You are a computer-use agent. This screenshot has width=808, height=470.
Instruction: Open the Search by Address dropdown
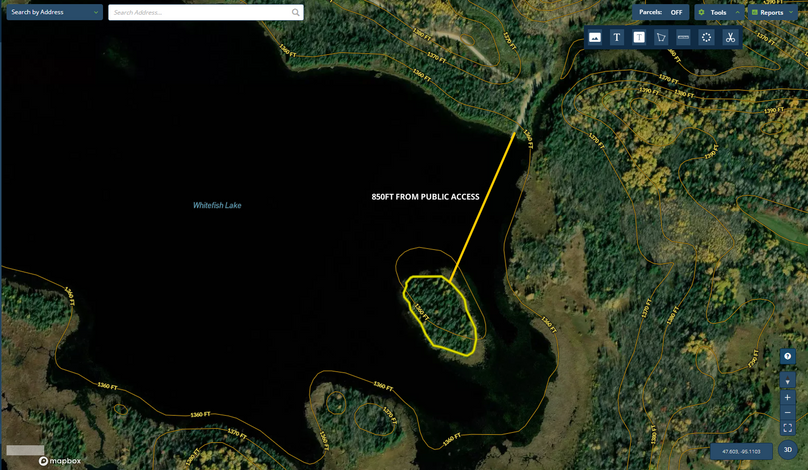pos(54,13)
